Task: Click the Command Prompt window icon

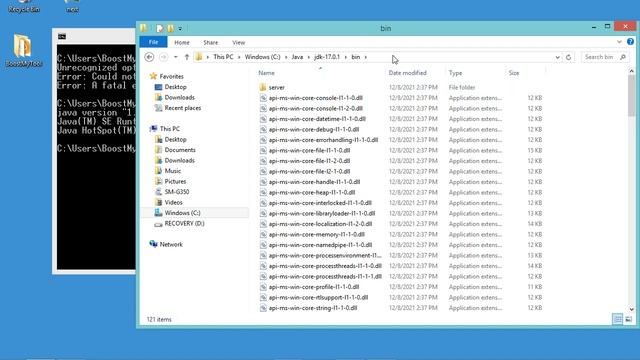Action: tap(62, 37)
